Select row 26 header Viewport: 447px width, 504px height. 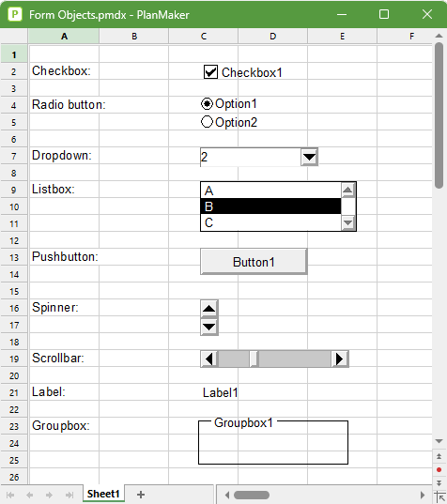point(14,477)
